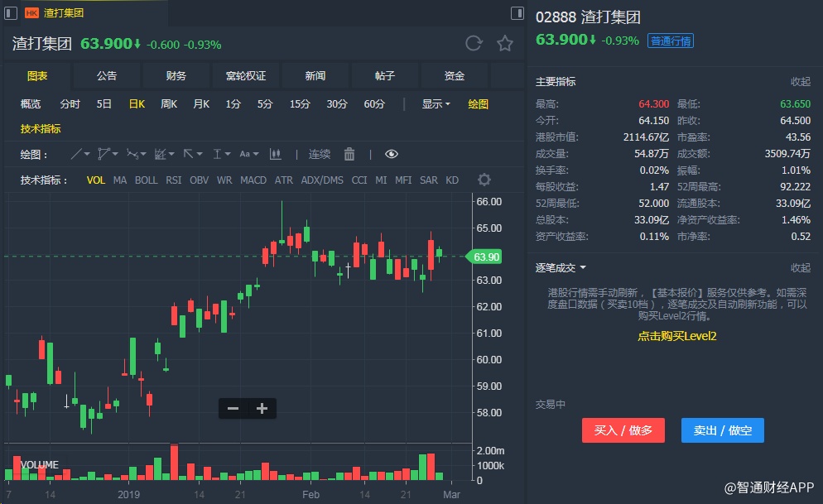Viewport: 823px width, 504px height.
Task: Delete drawings with the trash icon
Action: [x=349, y=154]
